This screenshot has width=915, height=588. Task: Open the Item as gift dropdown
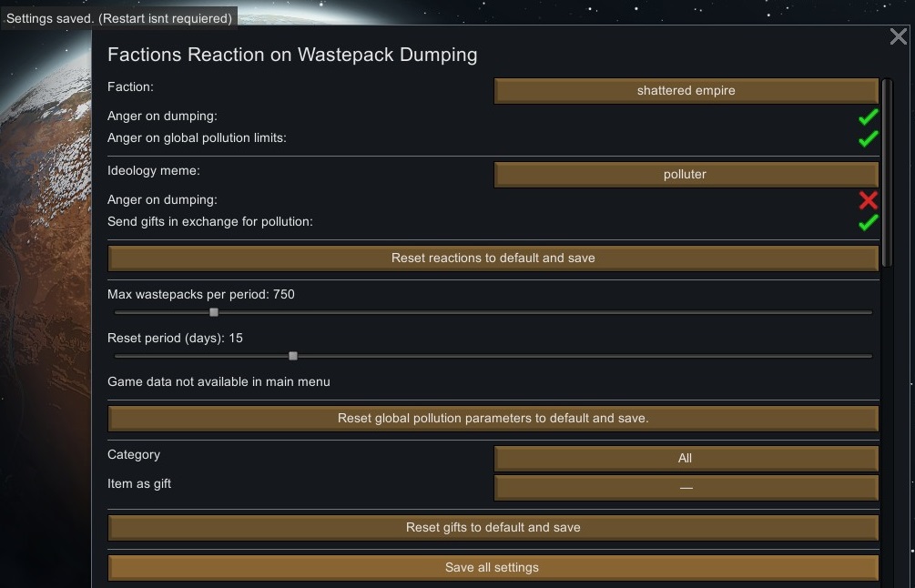click(x=686, y=488)
